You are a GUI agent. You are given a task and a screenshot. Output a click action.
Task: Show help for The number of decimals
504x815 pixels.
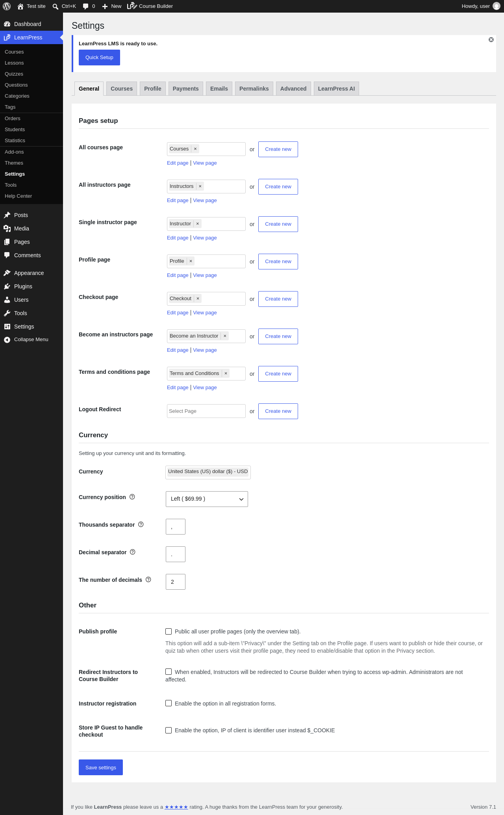148,580
